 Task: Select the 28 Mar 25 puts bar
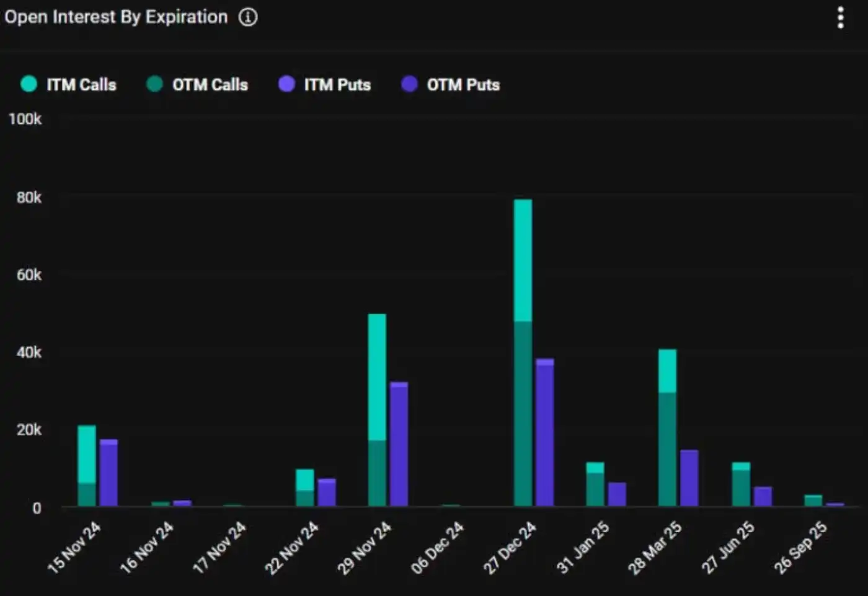[689, 478]
